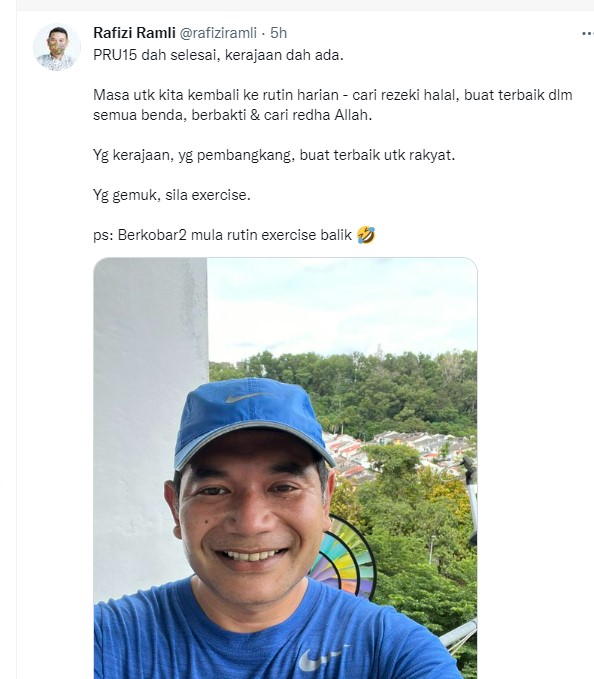Screen dimensions: 594x679
Task: Open the Rafizi Ramli display name link
Action: [x=134, y=33]
